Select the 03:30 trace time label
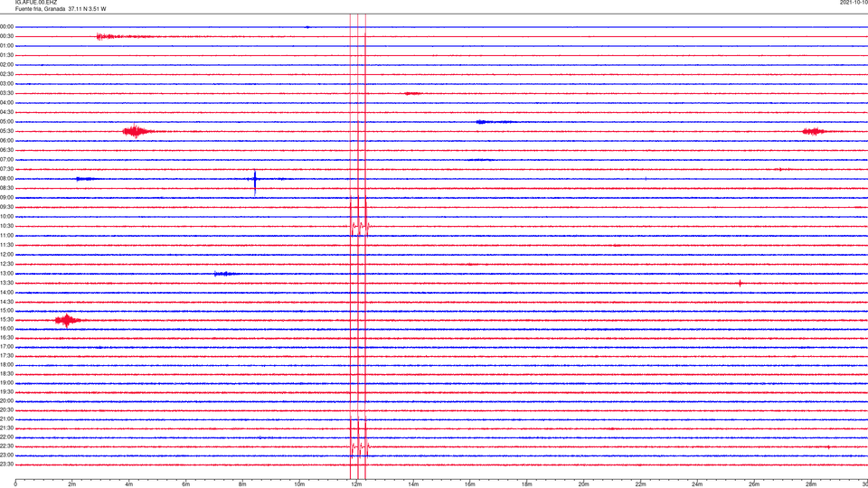868x488 pixels. pyautogui.click(x=7, y=93)
